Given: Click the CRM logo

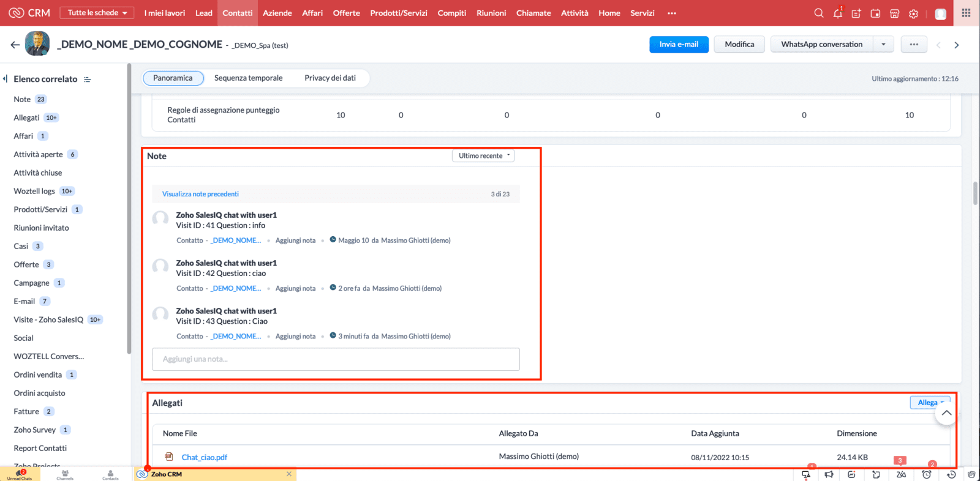Looking at the screenshot, I should (30, 13).
